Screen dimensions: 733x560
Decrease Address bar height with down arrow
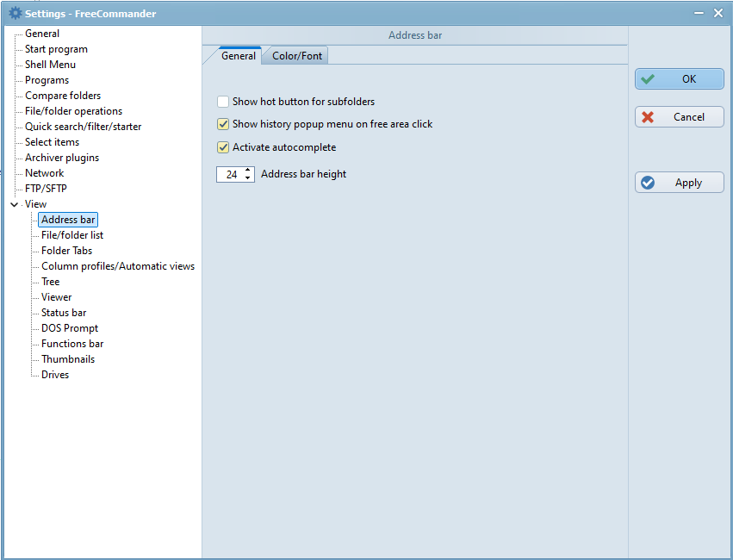click(248, 178)
